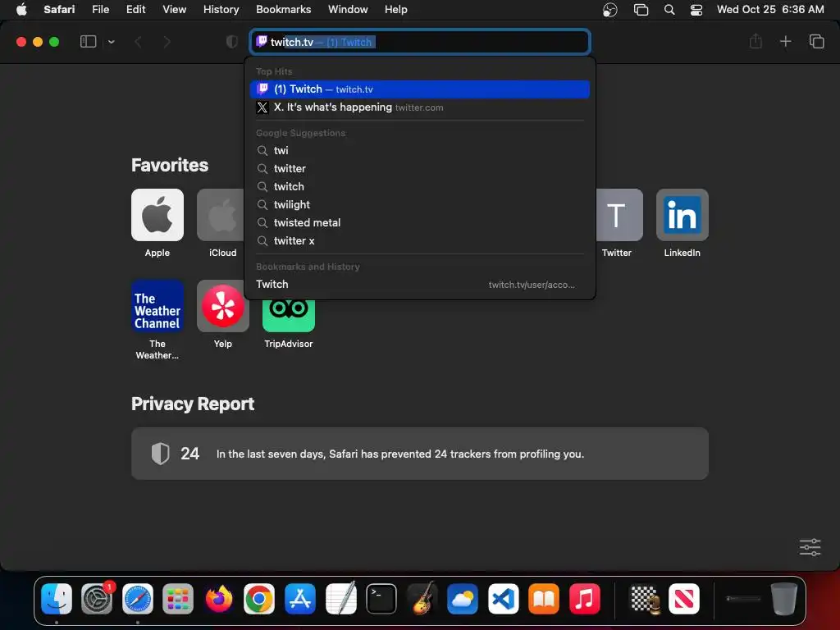Open the Twitter favorite
The image size is (840, 630).
pyautogui.click(x=619, y=215)
